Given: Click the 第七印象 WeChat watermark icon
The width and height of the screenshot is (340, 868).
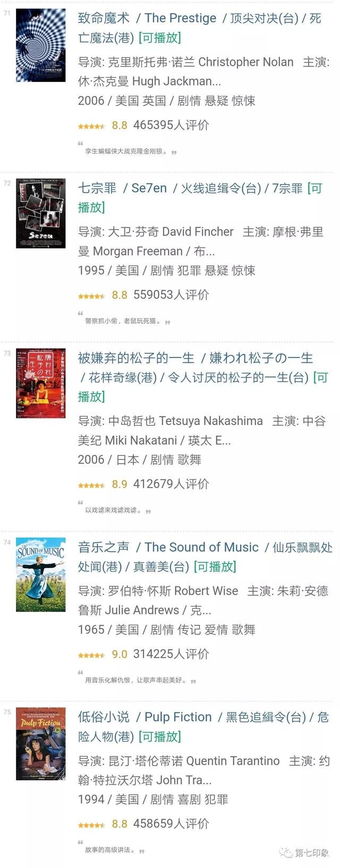Looking at the screenshot, I should click(287, 853).
